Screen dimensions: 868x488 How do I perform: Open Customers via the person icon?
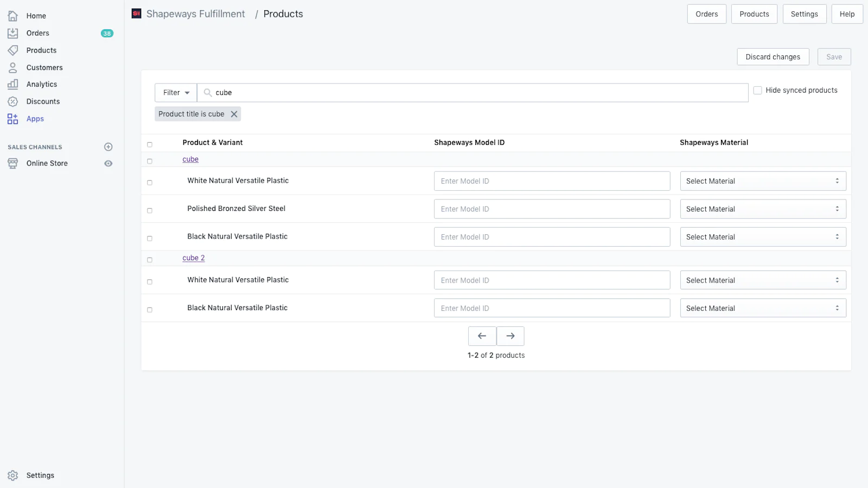coord(13,68)
